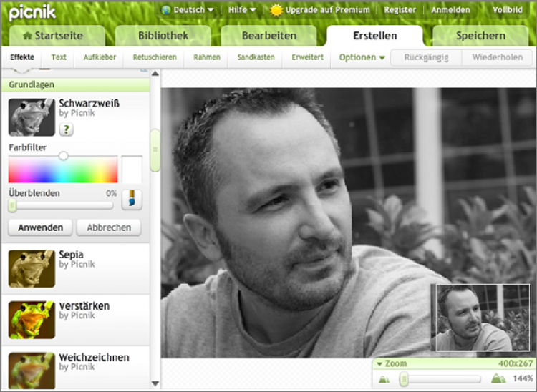Open the Hilfe dropdown menu
The width and height of the screenshot is (537, 392).
coord(242,10)
